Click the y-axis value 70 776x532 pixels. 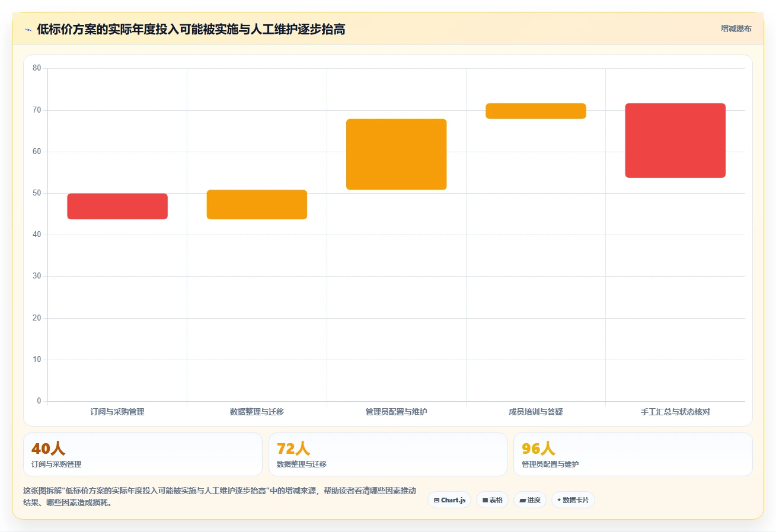[x=37, y=110]
